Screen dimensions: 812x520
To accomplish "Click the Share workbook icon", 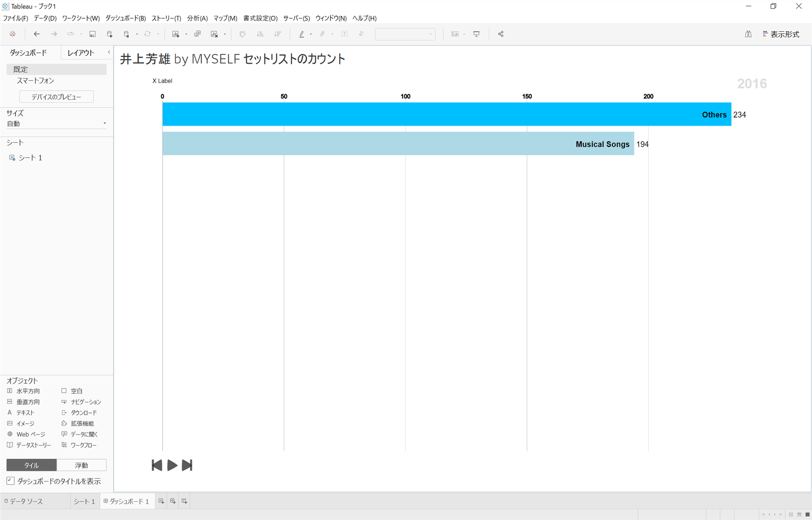I will point(501,34).
